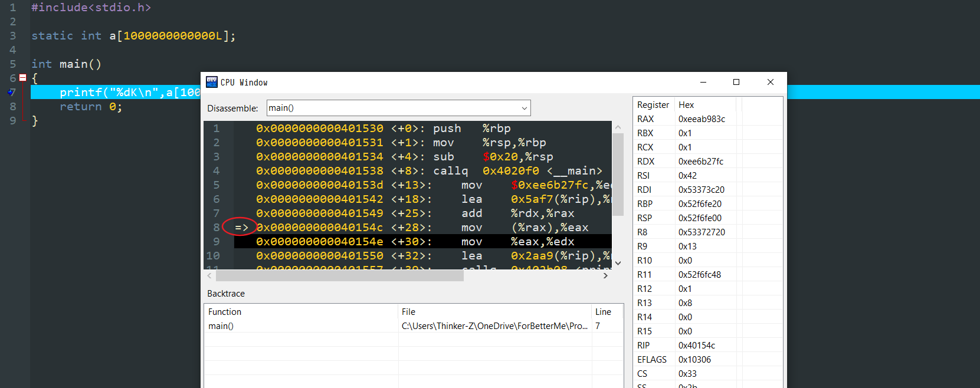Click line number 3 in editor gutter
980x388 pixels.
[13, 35]
